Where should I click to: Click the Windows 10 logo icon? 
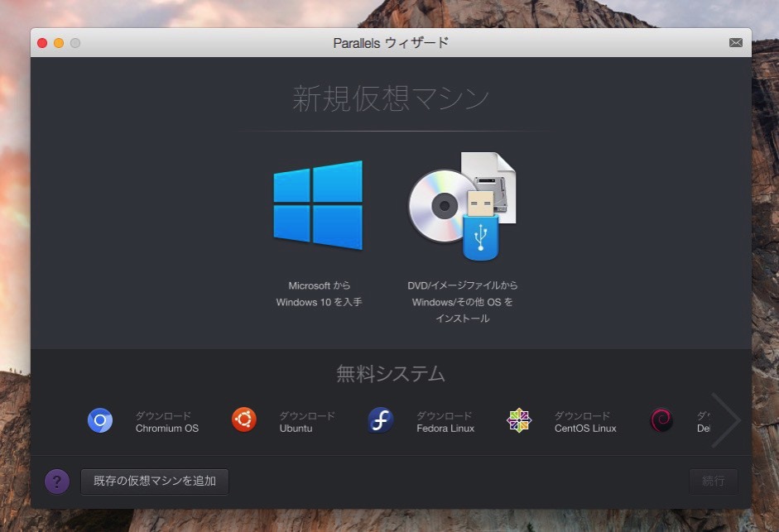tap(318, 204)
